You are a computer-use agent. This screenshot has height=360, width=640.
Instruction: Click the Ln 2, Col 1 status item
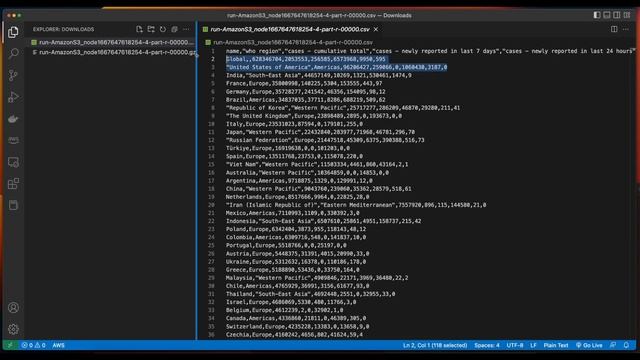435,345
